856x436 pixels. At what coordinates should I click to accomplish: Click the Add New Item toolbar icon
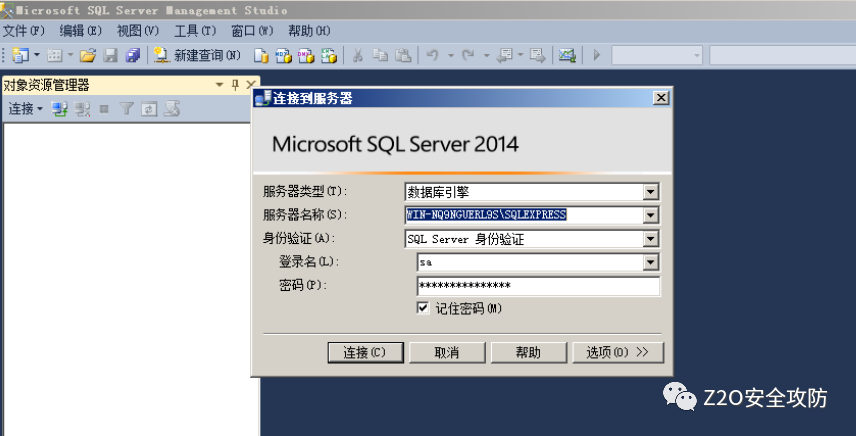click(x=54, y=55)
